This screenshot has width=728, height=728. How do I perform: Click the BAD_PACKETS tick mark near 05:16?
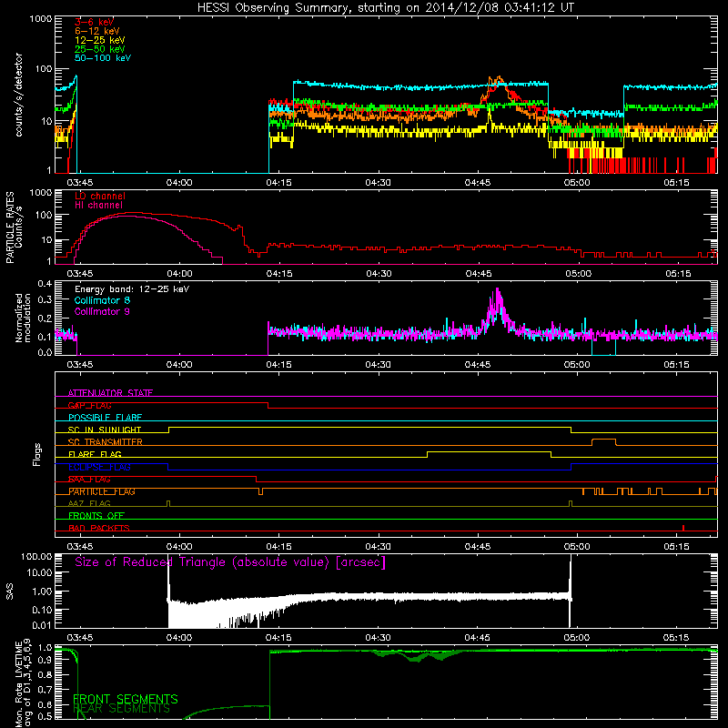683,528
